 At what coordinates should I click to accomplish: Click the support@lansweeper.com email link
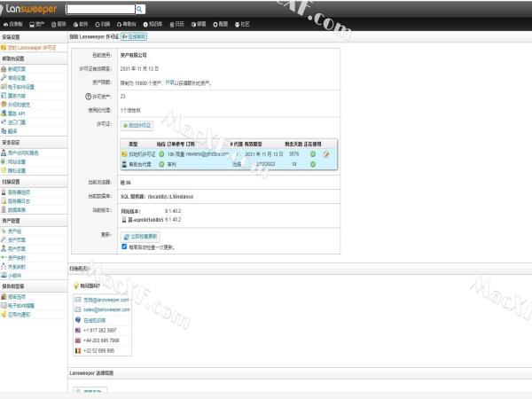coord(106,300)
